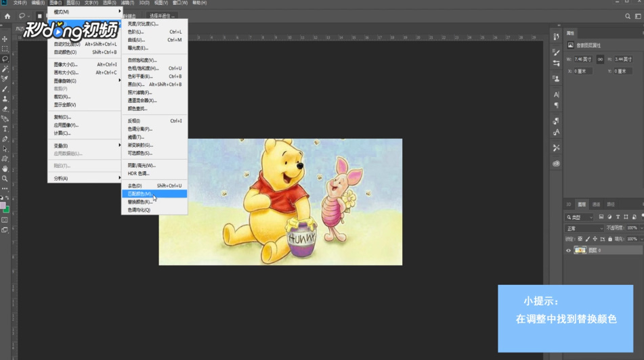Choose 画布大小(S)... menu command
Image resolution: width=644 pixels, height=360 pixels.
coord(84,72)
